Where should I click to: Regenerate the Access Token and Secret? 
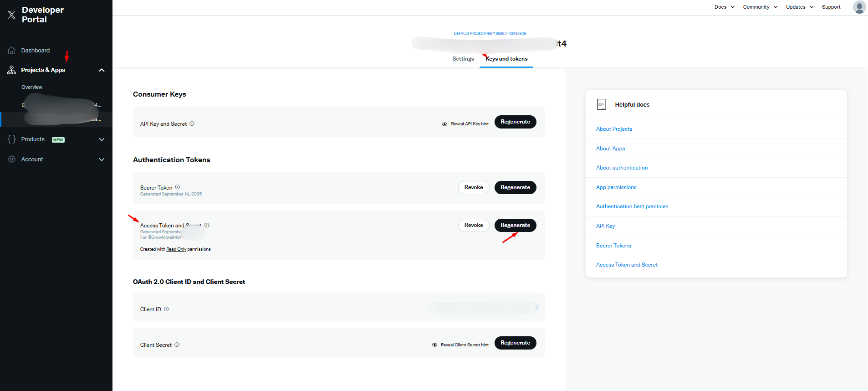(515, 226)
